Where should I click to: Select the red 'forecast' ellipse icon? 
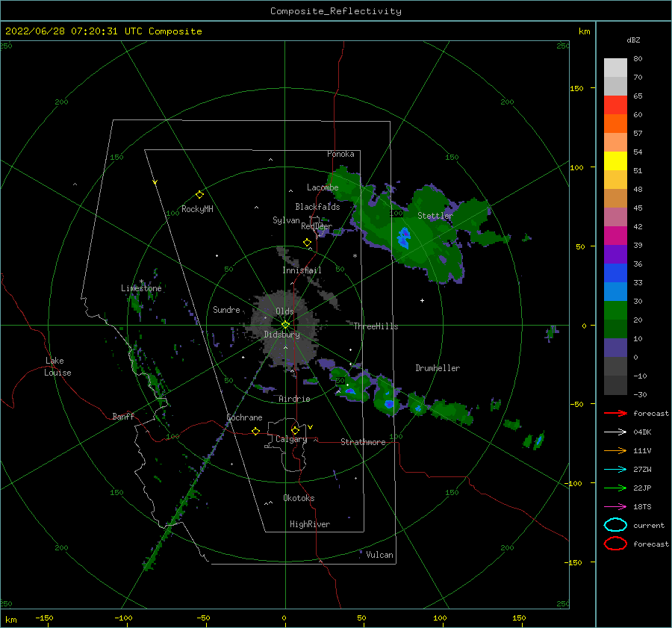coord(615,544)
